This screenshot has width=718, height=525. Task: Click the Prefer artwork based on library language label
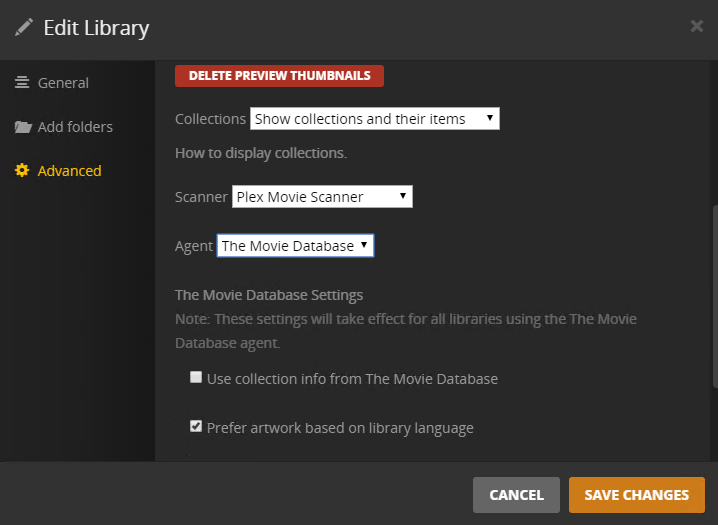point(340,428)
